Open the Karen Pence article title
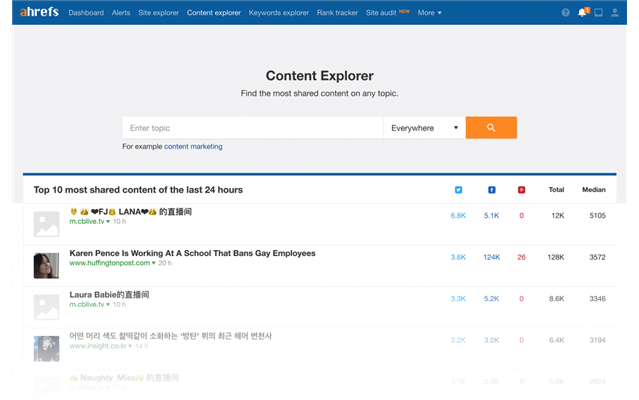 (x=192, y=253)
